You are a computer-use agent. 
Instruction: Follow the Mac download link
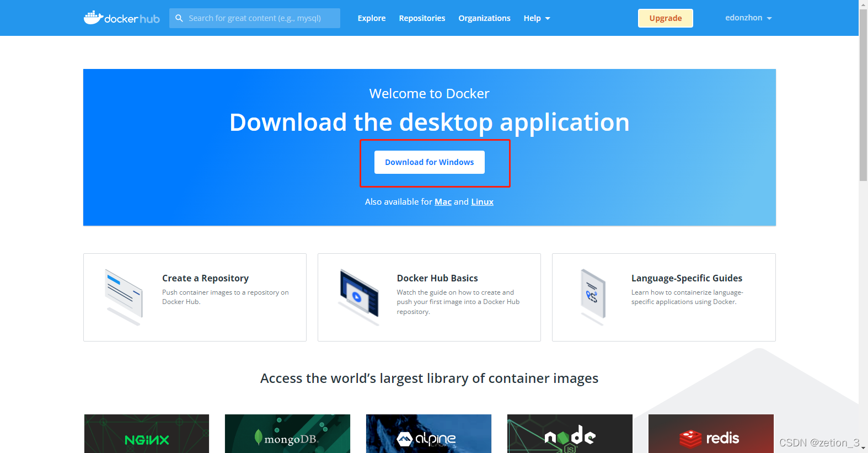click(443, 202)
